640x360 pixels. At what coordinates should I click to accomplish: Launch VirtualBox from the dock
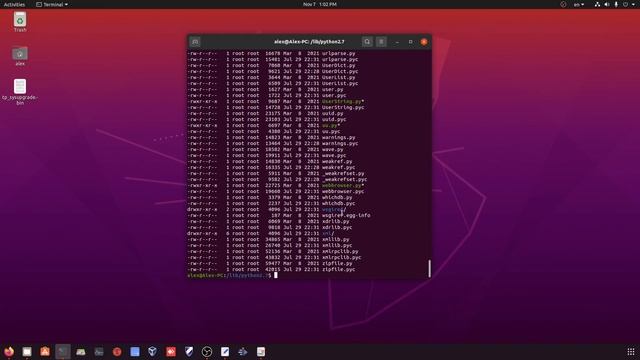point(153,351)
